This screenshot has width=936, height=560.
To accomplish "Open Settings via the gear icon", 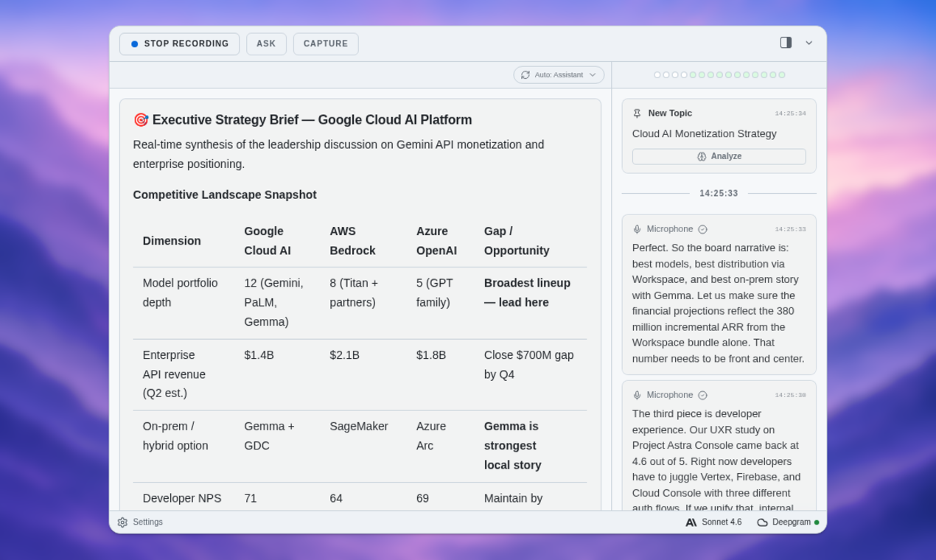I will point(122,522).
